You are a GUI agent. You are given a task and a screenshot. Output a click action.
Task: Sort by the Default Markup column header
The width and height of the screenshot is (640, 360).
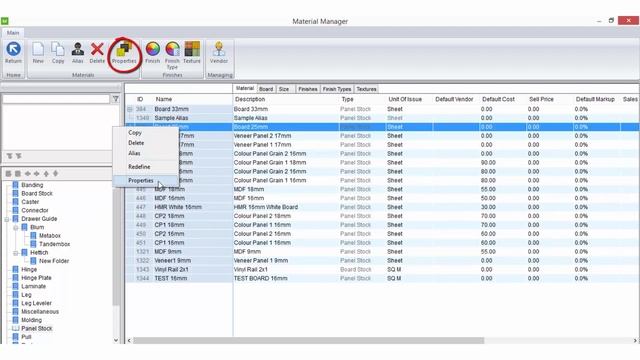point(595,99)
